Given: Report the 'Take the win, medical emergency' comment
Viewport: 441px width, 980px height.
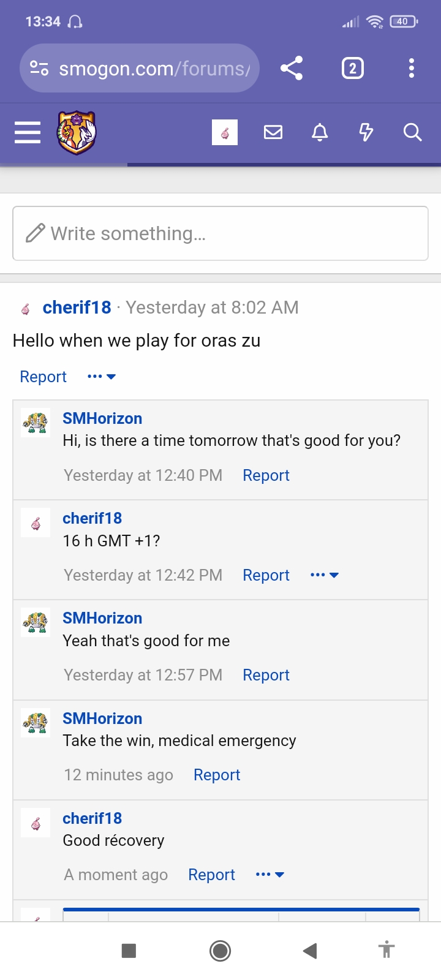Looking at the screenshot, I should tap(217, 775).
